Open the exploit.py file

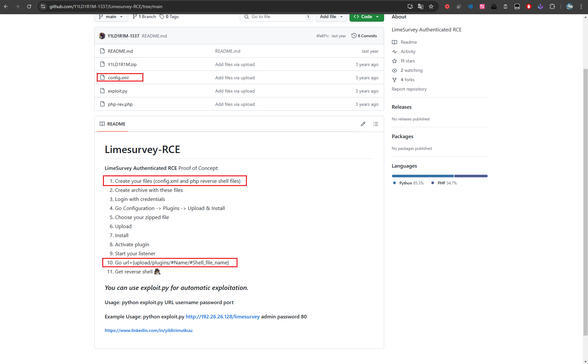117,91
